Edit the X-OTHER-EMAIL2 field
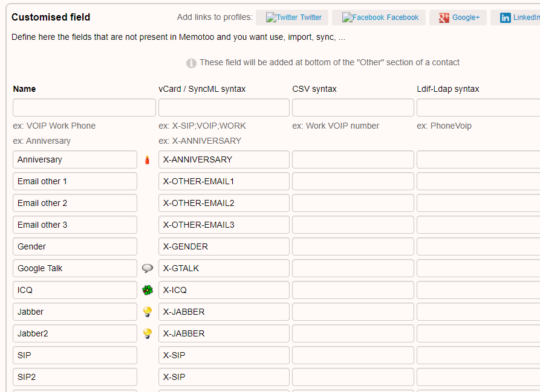 (x=224, y=203)
